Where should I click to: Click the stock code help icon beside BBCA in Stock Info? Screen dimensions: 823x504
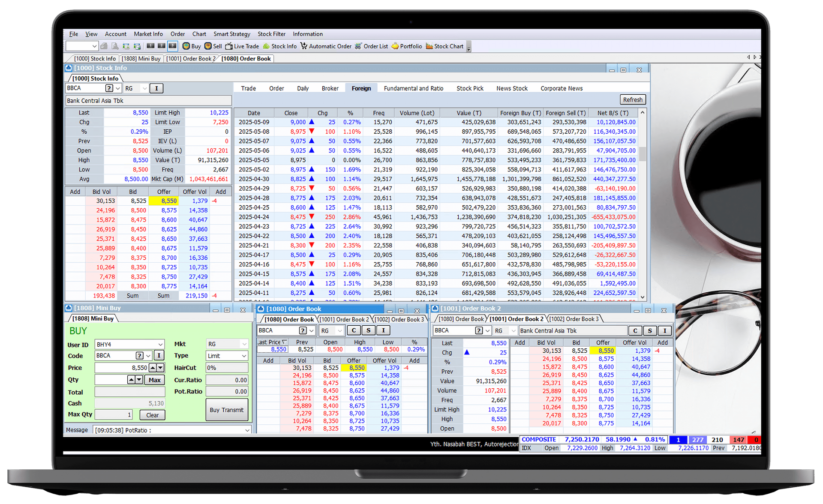(109, 88)
